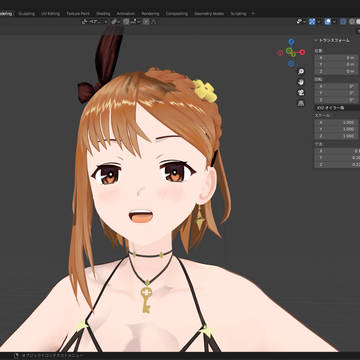This screenshot has height=360, width=360.
Task: Click the dimensions X value field
Action: (337, 151)
